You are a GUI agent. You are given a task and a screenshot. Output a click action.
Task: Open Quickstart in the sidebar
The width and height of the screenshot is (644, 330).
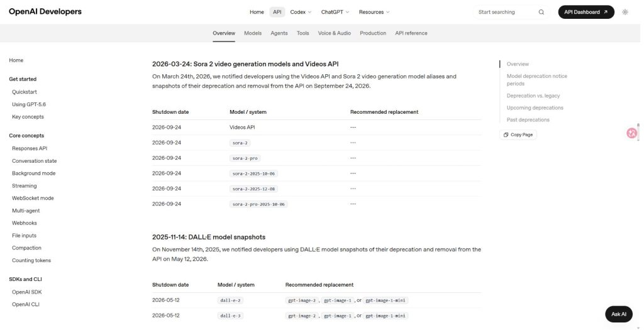(25, 92)
